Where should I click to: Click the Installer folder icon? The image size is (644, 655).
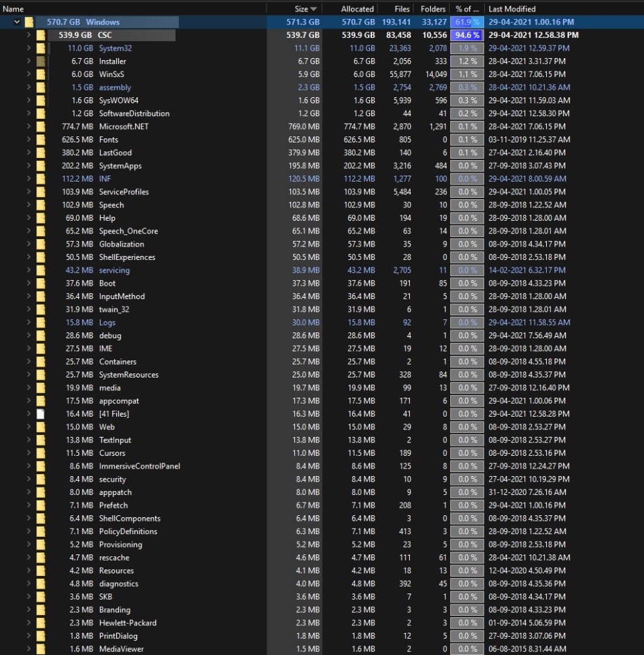[x=41, y=61]
